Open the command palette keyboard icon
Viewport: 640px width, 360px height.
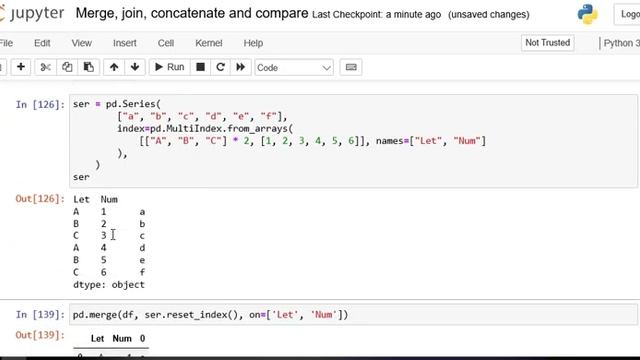(351, 67)
